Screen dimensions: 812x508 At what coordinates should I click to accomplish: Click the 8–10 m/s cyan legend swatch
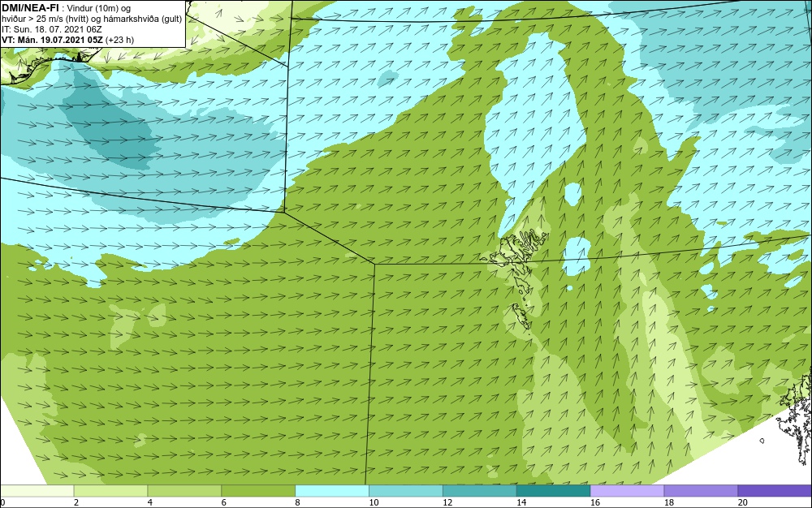332,491
